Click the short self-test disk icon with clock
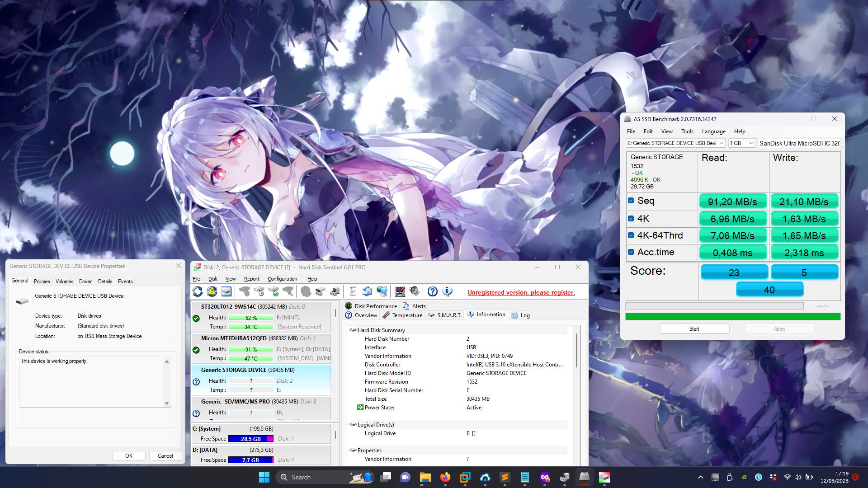This screenshot has height=488, width=868. (259, 292)
